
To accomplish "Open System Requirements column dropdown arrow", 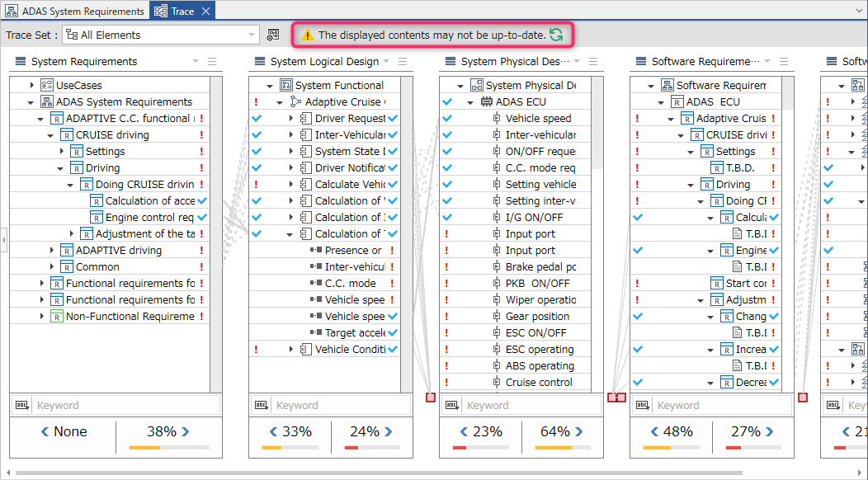I will 196,62.
